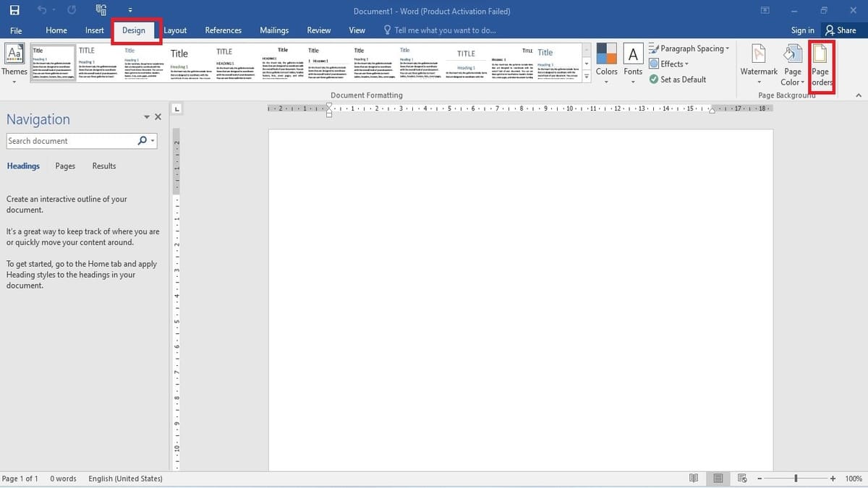868x488 pixels.
Task: Click the 100% zoom level
Action: coord(854,479)
